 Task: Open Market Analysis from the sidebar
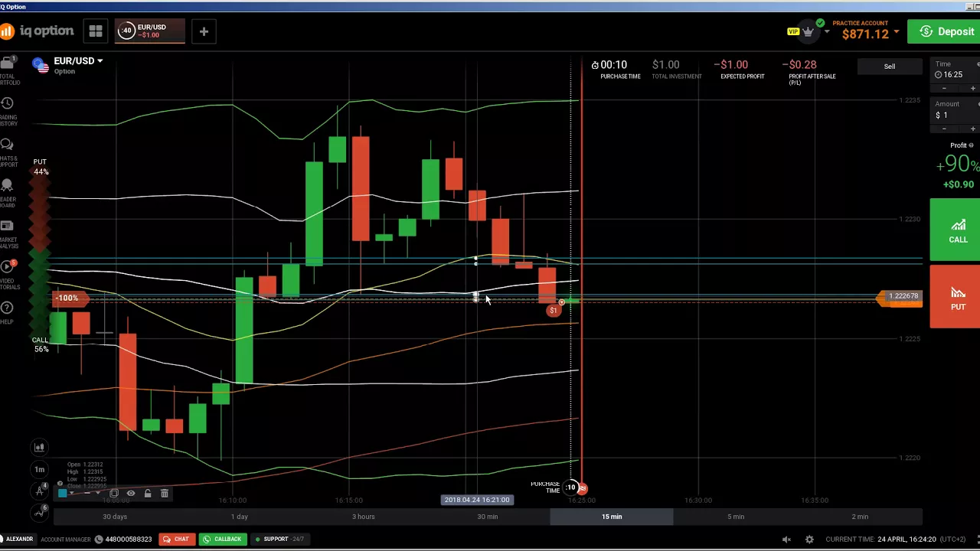tap(7, 234)
